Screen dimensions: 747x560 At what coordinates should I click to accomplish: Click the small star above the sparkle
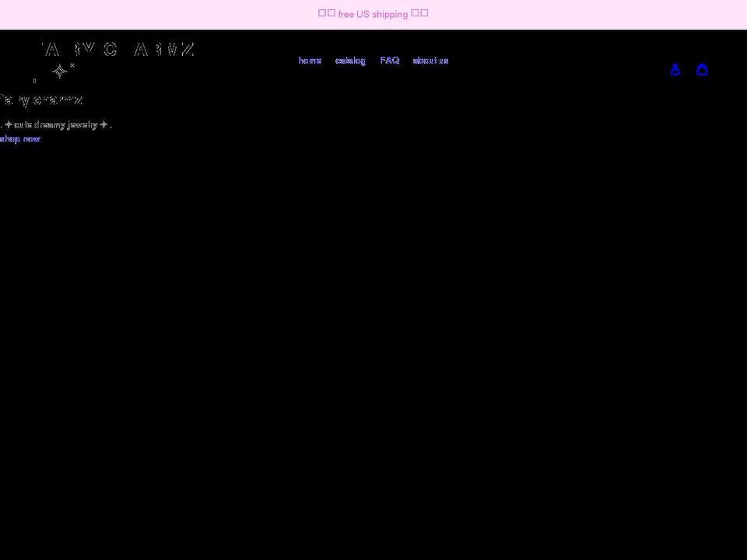click(71, 65)
